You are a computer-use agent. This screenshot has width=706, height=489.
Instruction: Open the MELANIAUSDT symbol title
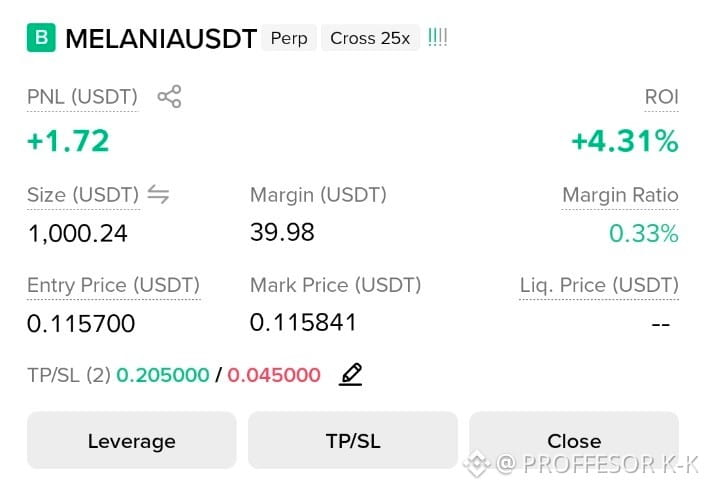[161, 38]
